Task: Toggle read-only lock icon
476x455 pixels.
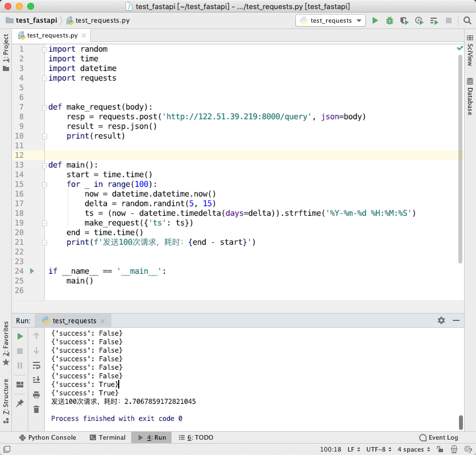Action: (x=440, y=449)
